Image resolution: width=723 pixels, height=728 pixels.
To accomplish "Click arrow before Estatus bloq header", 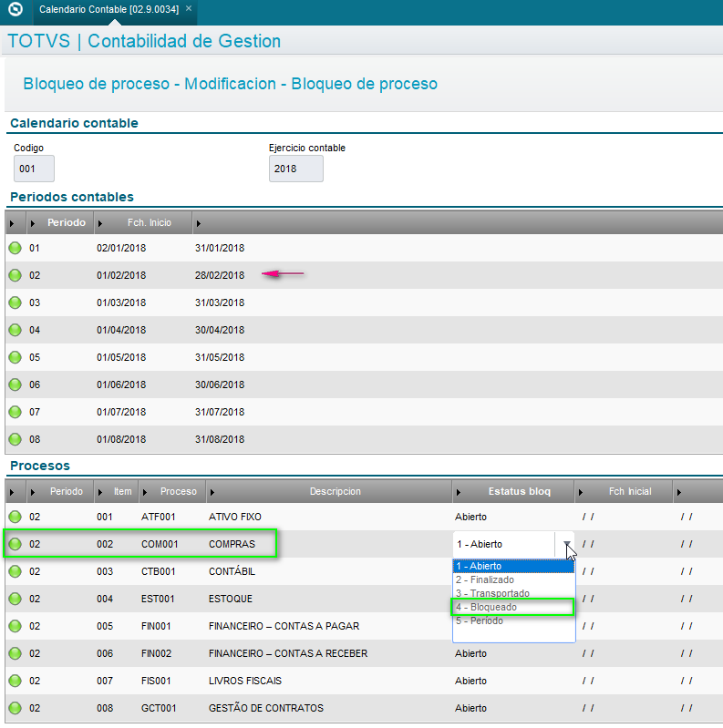I will pos(459,493).
